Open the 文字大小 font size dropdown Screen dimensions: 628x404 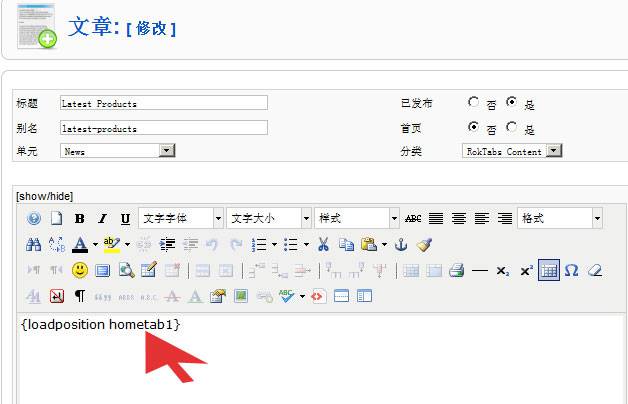click(269, 218)
